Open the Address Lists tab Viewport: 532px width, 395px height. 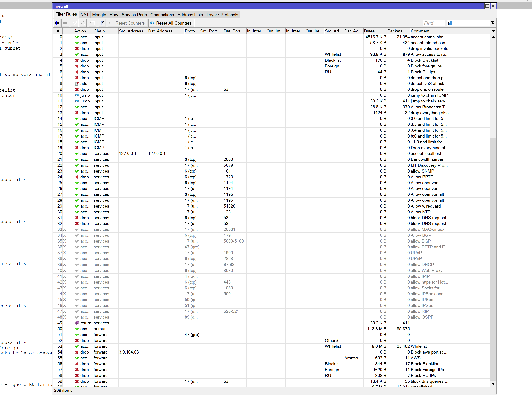[190, 15]
